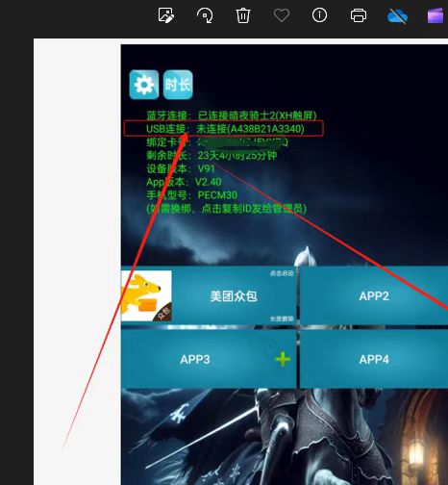Launch the 美团众包 app tile
The width and height of the screenshot is (448, 485).
point(209,295)
